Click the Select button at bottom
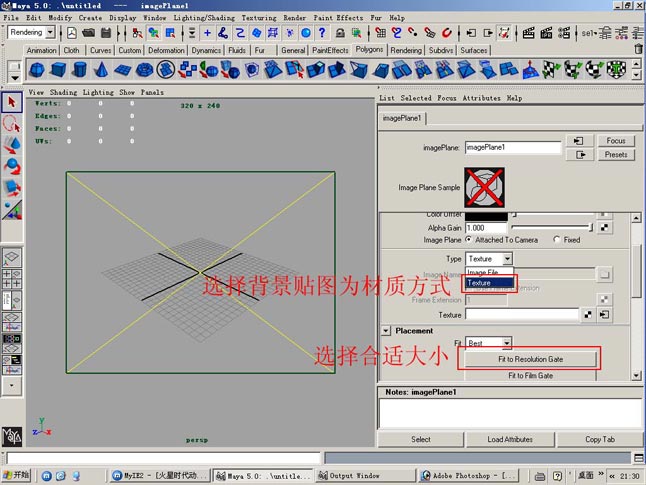The image size is (646, 485). coord(421,439)
